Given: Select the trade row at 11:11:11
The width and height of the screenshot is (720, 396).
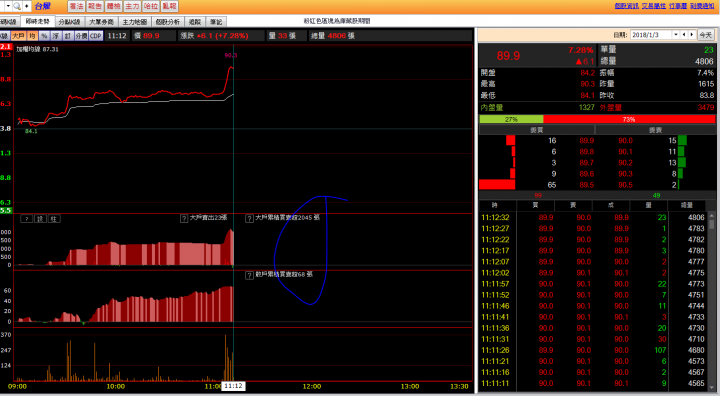Looking at the screenshot, I should [x=593, y=383].
